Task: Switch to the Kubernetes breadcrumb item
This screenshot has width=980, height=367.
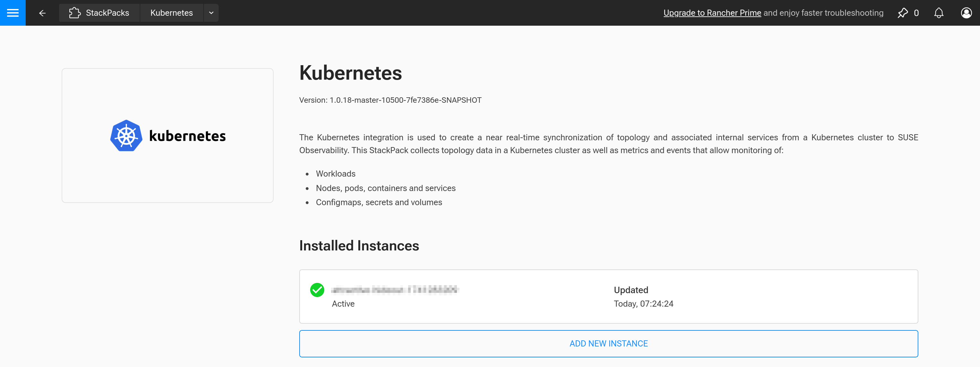Action: (x=171, y=13)
